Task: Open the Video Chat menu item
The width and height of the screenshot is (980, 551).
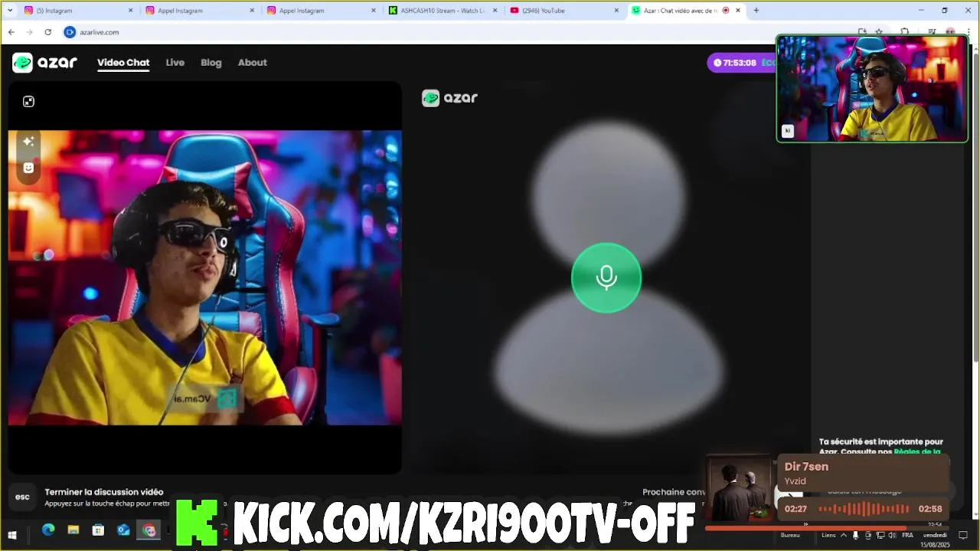Action: pyautogui.click(x=123, y=63)
